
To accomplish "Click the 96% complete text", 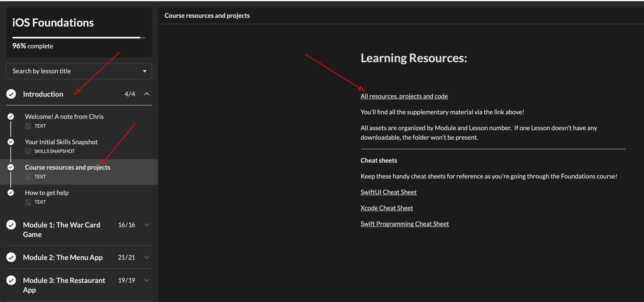I will point(33,46).
